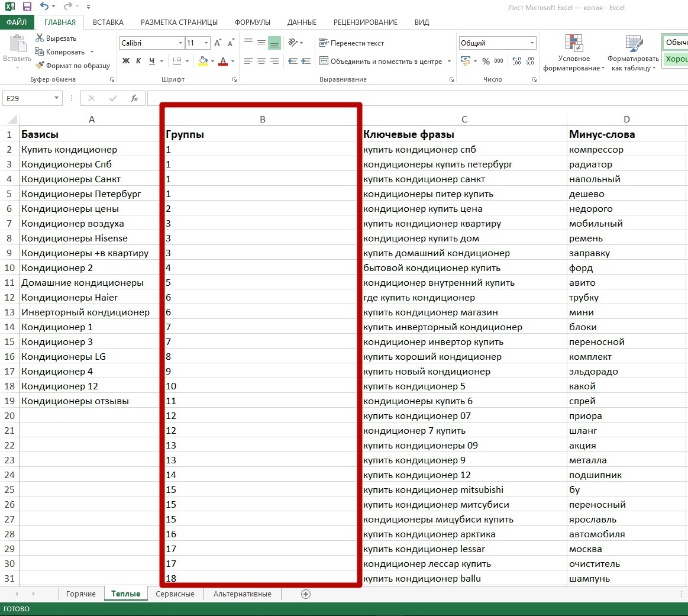Switch to the ФОРМУЛЫ ribbon tab
688x616 pixels.
click(252, 22)
